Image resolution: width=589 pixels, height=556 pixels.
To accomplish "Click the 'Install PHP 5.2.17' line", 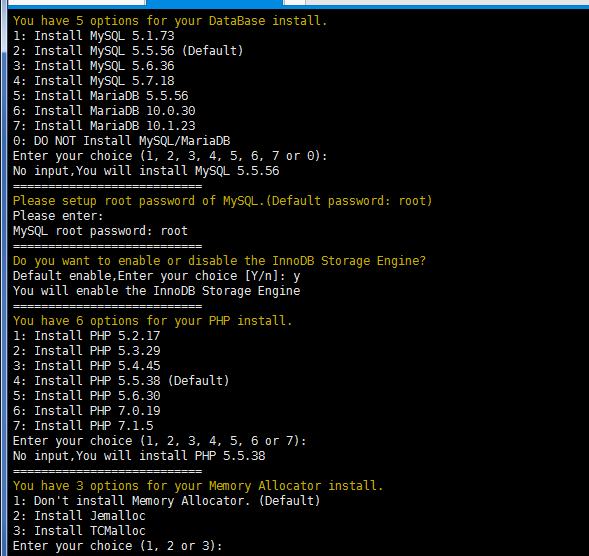I will 86,336.
